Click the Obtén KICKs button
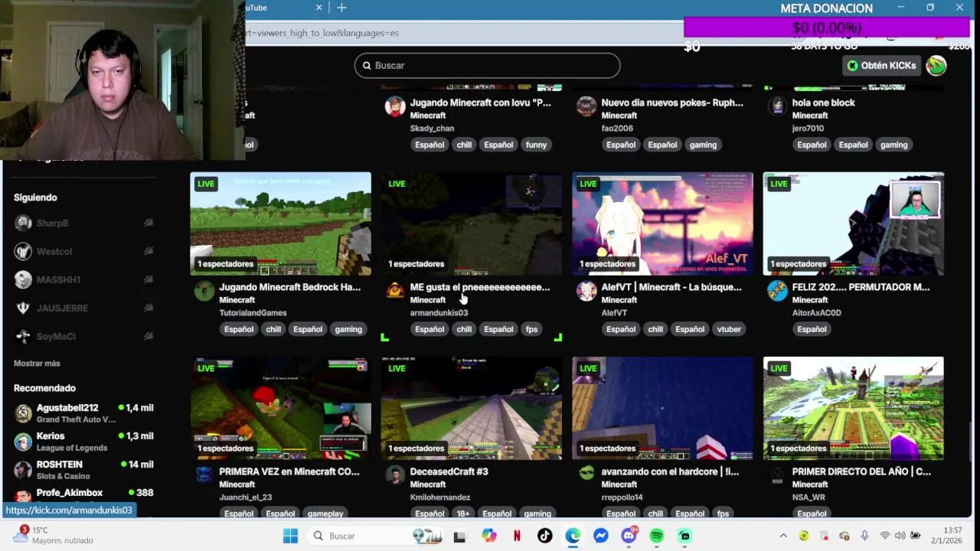The width and height of the screenshot is (980, 551). pyautogui.click(x=881, y=65)
